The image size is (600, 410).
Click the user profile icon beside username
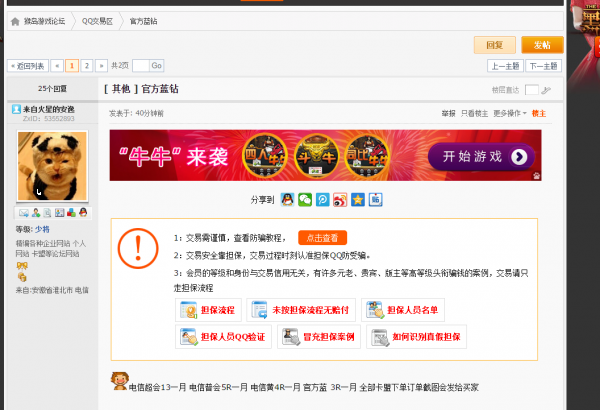(x=16, y=109)
